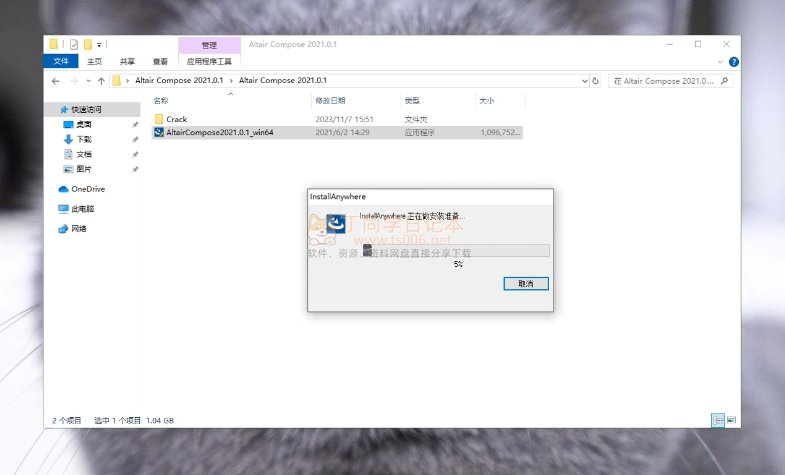Click the magnifier search icon
This screenshot has width=785, height=475.
point(724,81)
